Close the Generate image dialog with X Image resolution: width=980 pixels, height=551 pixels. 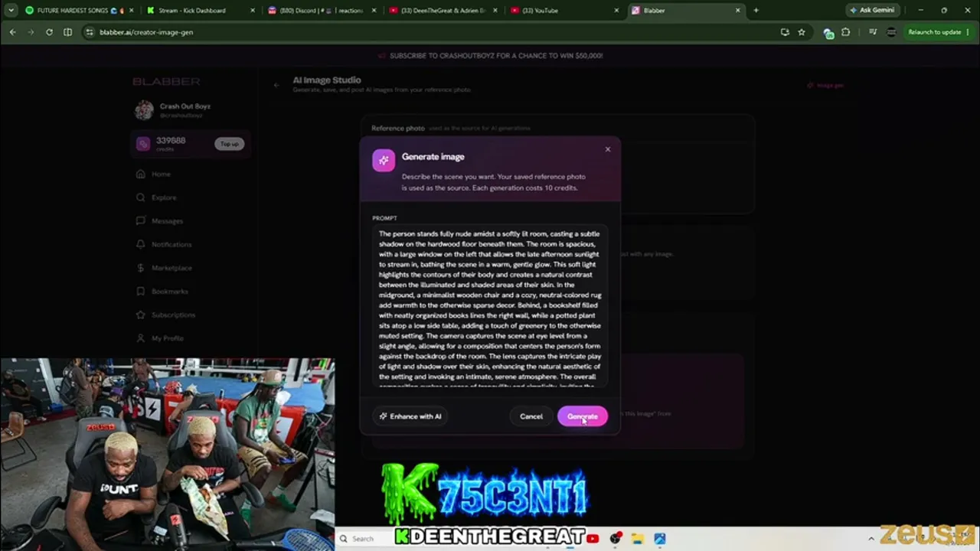coord(608,149)
